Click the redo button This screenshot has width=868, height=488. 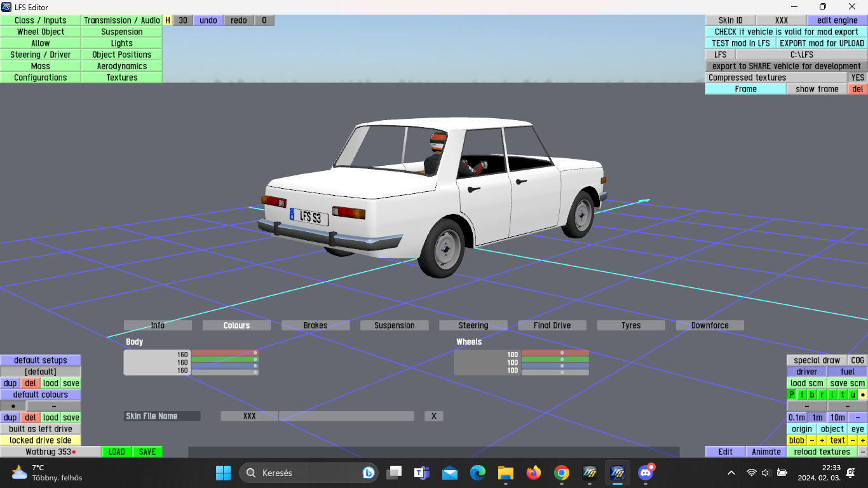(239, 20)
